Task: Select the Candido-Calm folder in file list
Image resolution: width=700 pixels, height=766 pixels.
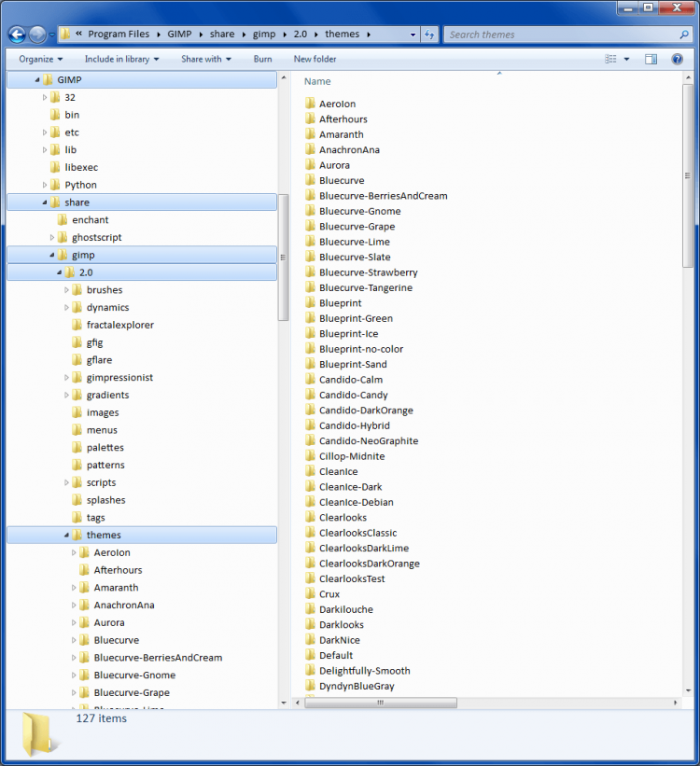Action: coord(350,380)
